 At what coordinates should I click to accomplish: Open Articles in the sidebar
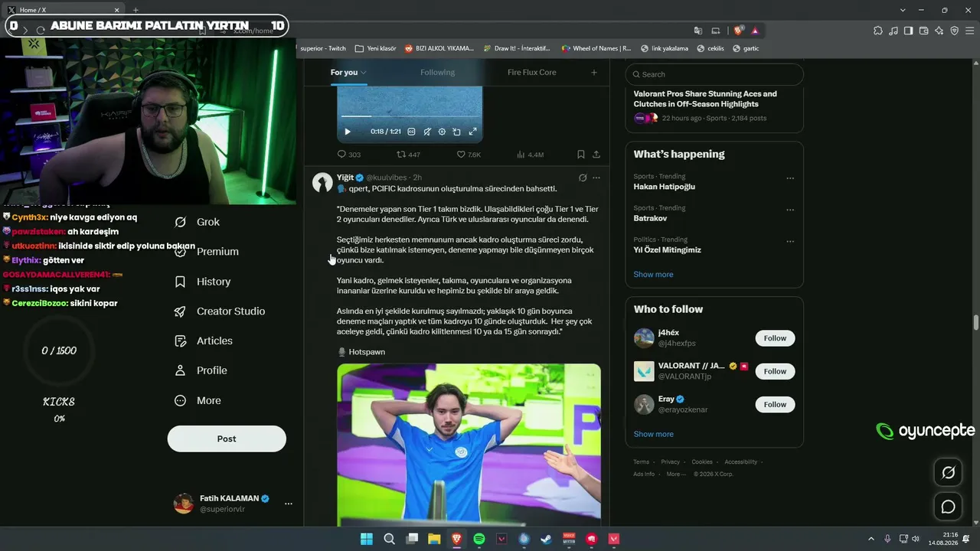[204, 341]
